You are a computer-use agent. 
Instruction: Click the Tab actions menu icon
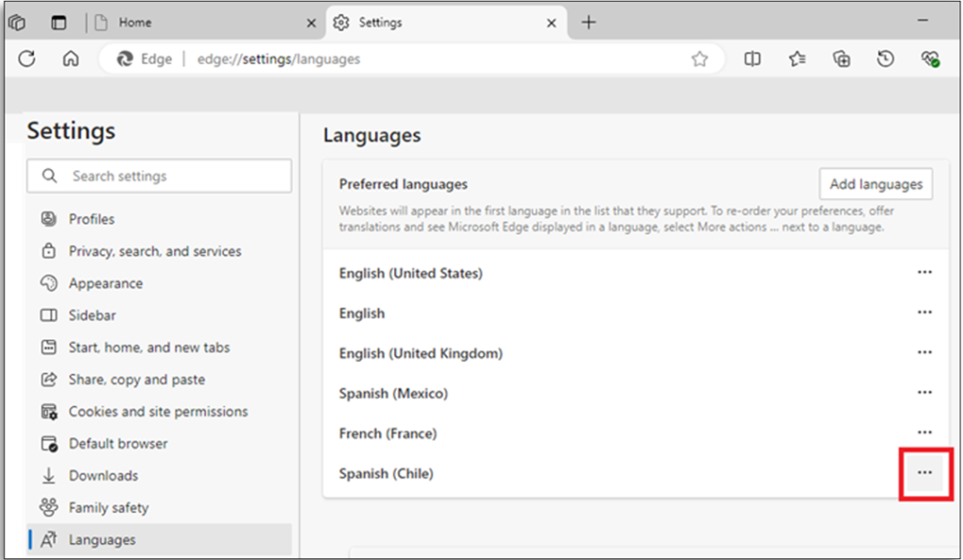[x=59, y=23]
